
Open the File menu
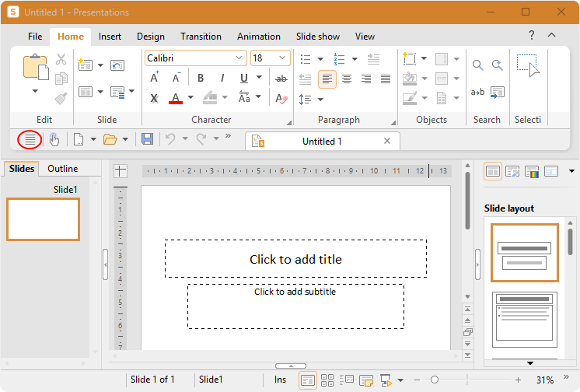click(35, 37)
